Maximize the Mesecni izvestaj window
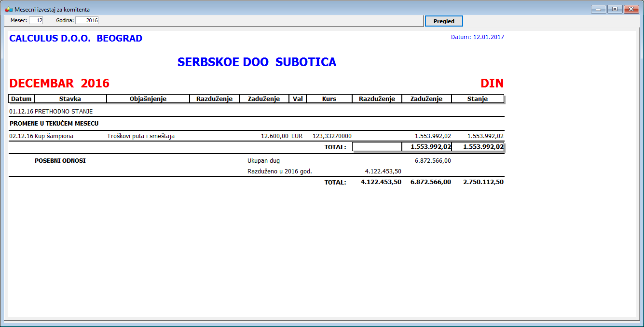Viewport: 644px width, 327px height. (x=614, y=9)
